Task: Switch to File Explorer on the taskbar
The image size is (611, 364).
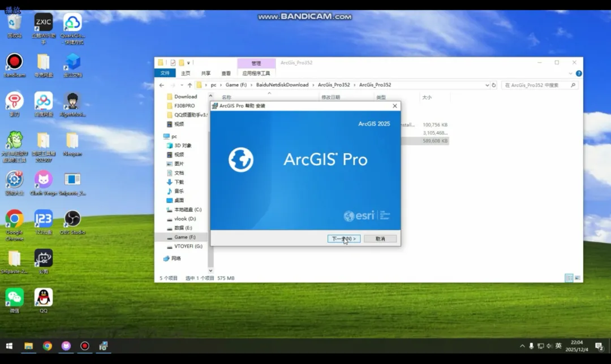Action: (28, 346)
